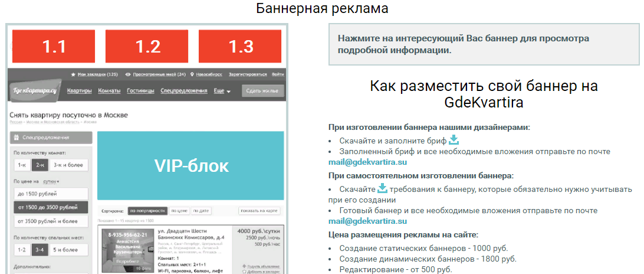Viewport: 644px width, 274px height.
Task: Open Спецпредложения in the top navigation
Action: [x=184, y=91]
